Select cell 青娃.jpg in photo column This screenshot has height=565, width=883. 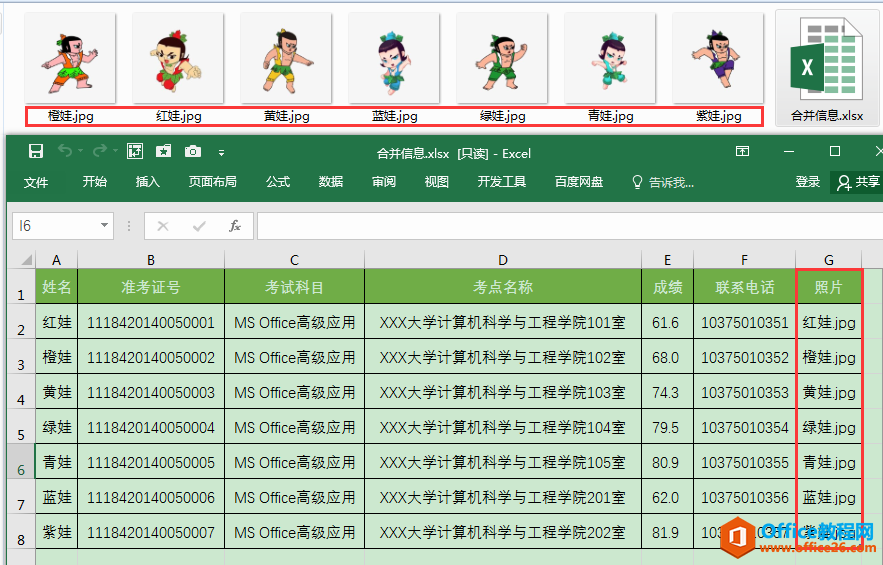coord(828,462)
